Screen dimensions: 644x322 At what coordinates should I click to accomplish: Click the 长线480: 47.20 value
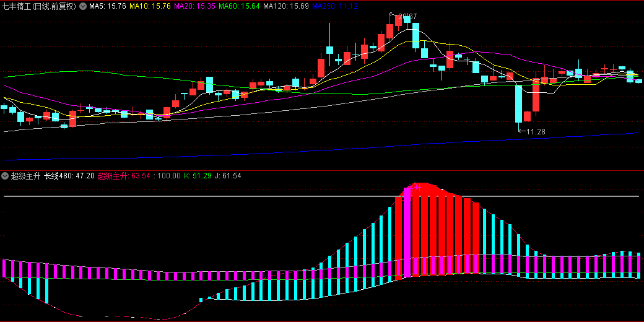point(69,176)
